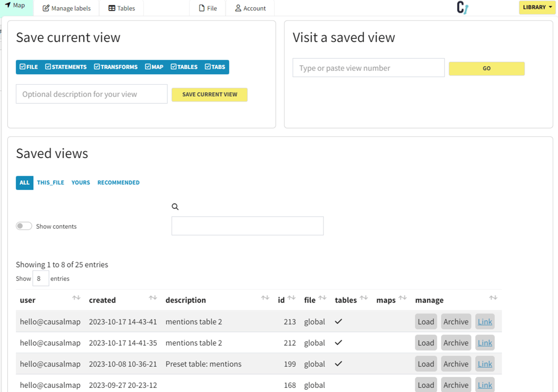
Task: Click the search magnifier icon
Action: pos(175,207)
